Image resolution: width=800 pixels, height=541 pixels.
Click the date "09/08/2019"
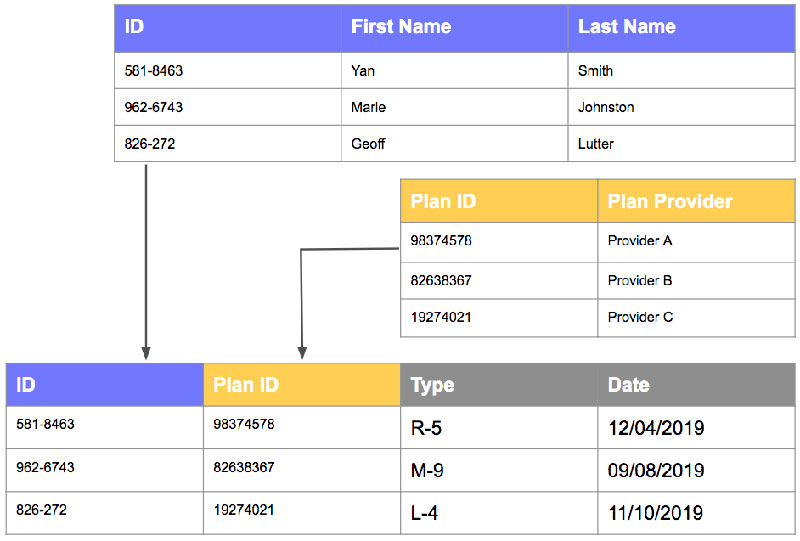656,471
